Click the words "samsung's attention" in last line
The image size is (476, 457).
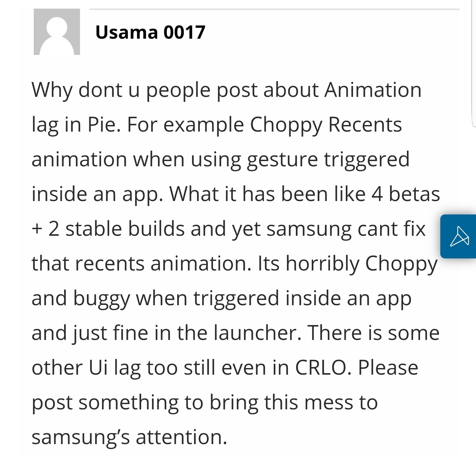(129, 437)
